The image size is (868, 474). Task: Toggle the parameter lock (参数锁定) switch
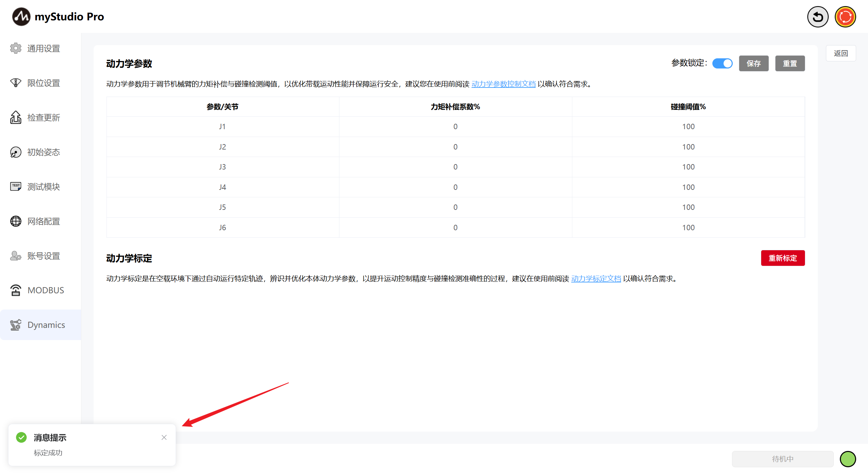(x=722, y=63)
